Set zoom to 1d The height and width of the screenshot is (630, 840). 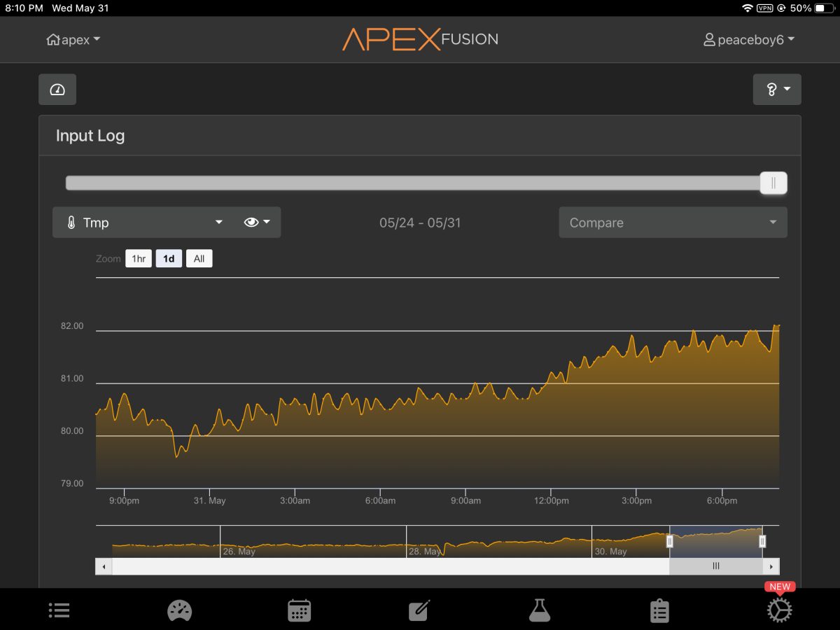tap(169, 259)
